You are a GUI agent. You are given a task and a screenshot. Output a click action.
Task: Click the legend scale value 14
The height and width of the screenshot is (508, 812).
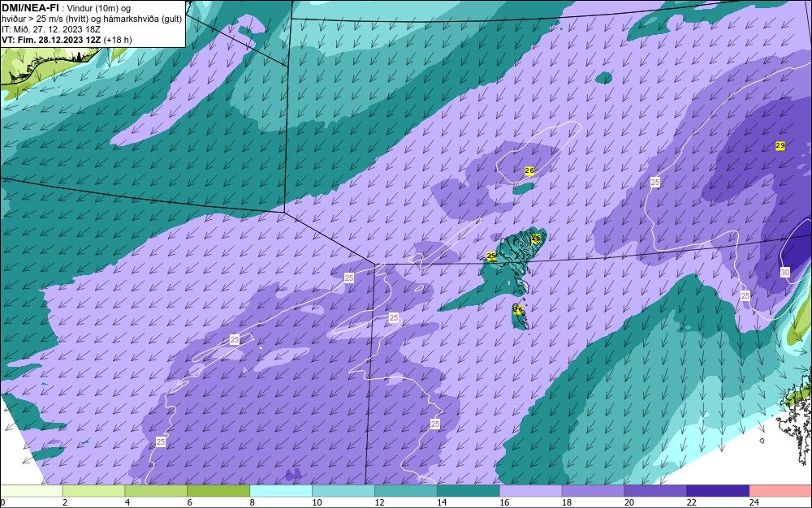coord(442,502)
